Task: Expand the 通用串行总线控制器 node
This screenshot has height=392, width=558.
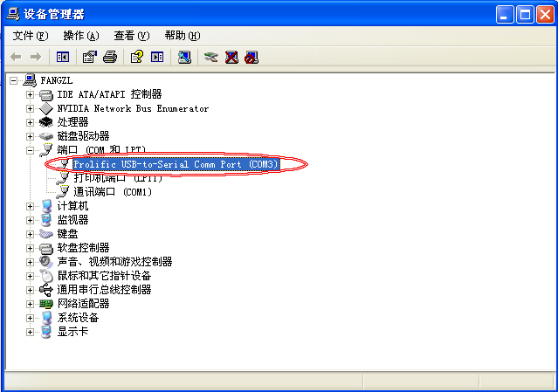Action: coord(30,290)
